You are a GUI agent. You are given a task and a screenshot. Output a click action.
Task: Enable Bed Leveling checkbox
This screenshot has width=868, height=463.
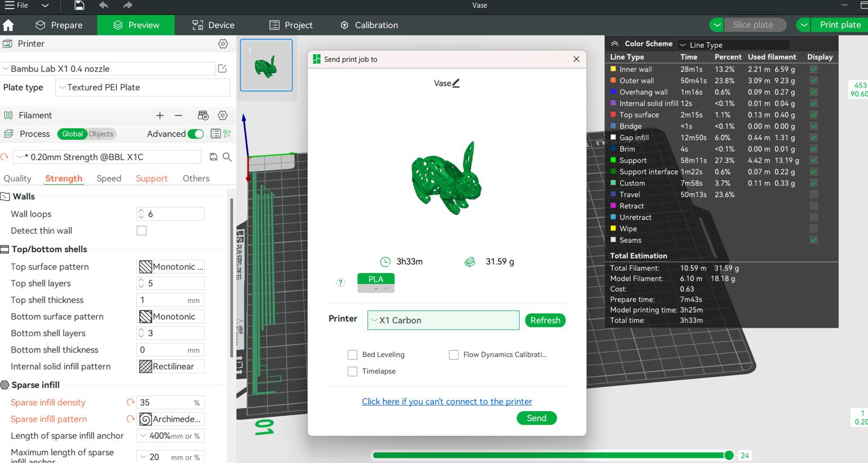352,355
